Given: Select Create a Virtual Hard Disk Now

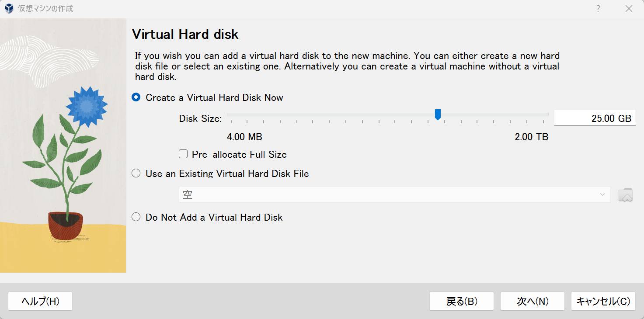Looking at the screenshot, I should point(136,98).
